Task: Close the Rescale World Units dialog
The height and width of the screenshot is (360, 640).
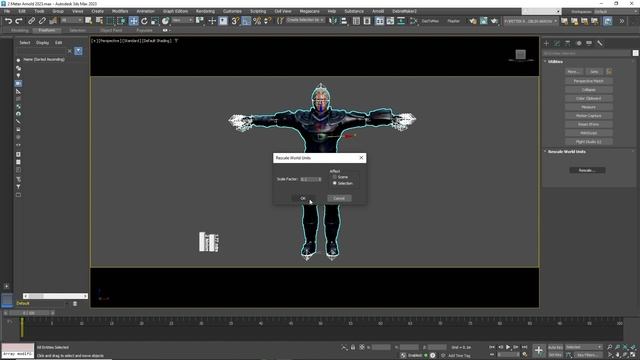Action: click(x=361, y=158)
